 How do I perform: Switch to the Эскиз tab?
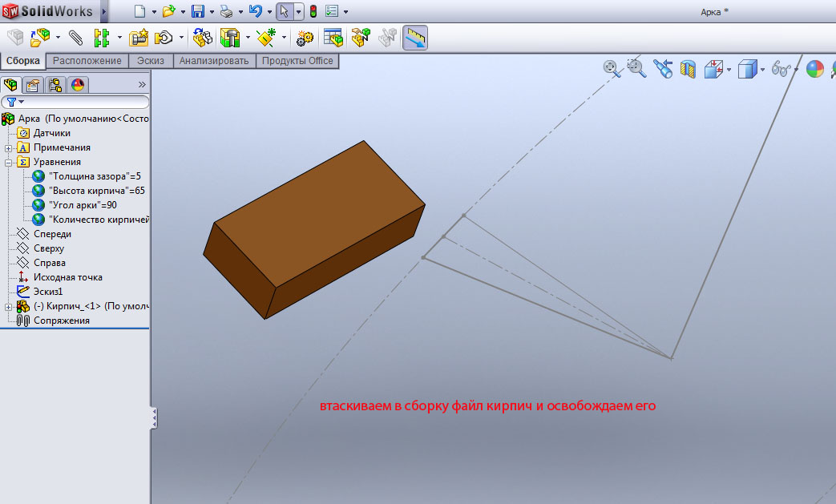tap(151, 61)
